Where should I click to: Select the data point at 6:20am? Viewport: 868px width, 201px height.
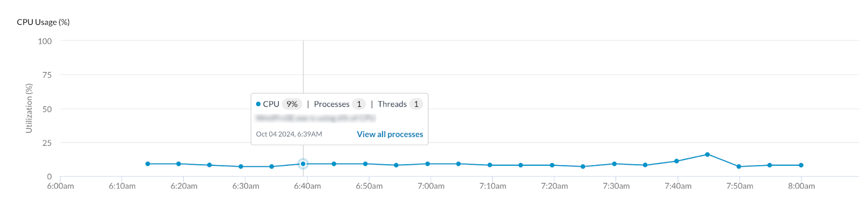point(178,164)
